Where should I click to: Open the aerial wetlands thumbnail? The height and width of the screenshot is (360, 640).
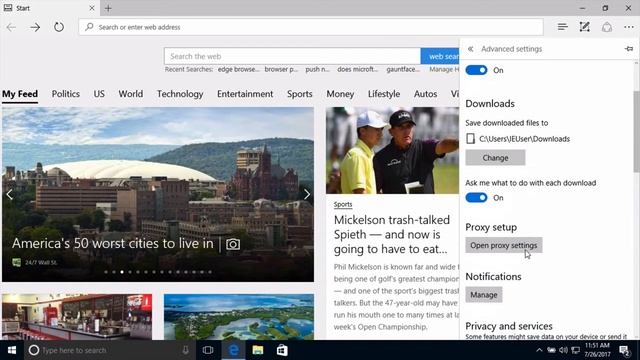point(239,317)
